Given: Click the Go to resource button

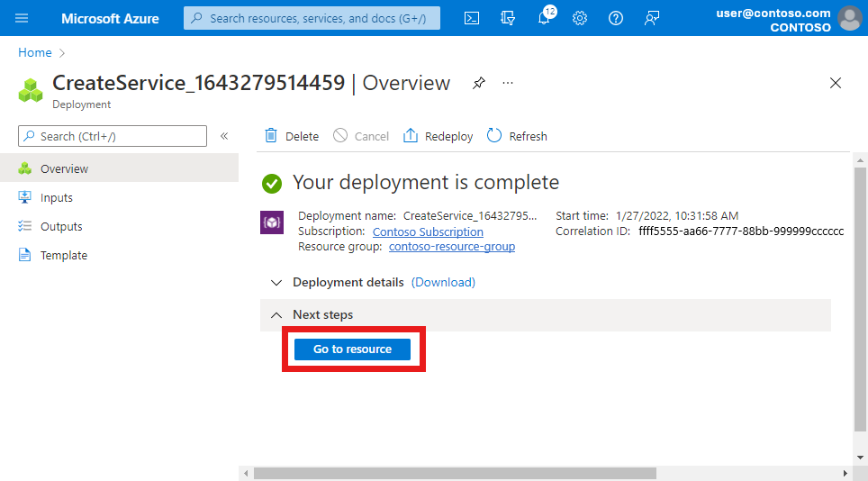Looking at the screenshot, I should coord(352,349).
